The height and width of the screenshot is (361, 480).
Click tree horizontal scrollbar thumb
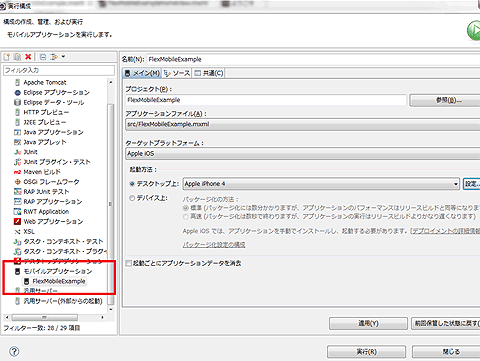pyautogui.click(x=45, y=317)
